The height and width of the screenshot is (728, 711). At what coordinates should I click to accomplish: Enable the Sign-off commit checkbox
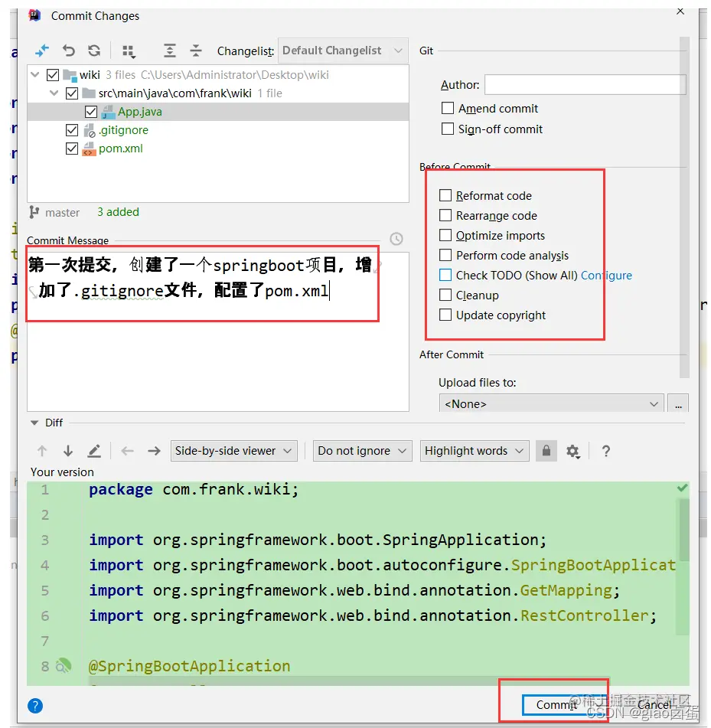click(x=448, y=129)
